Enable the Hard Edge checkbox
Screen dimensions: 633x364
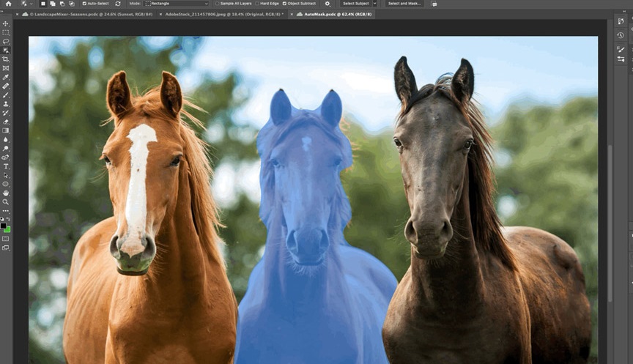point(257,4)
